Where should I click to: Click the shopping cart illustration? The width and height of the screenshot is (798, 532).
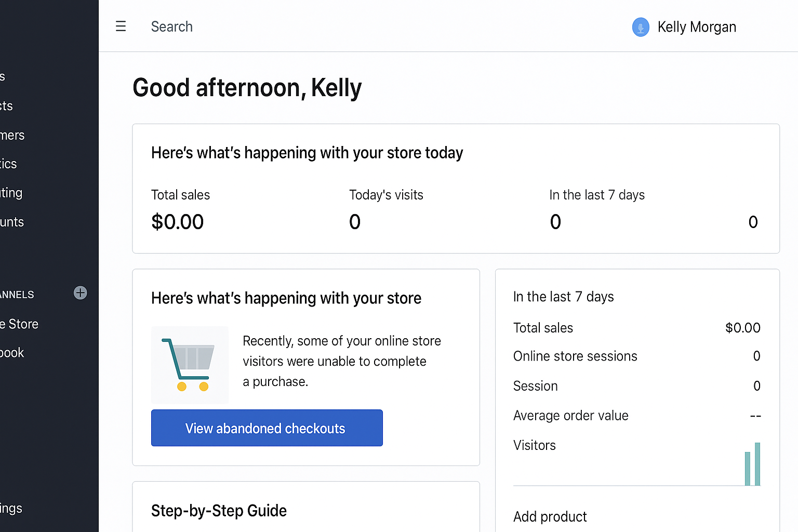[x=190, y=365]
